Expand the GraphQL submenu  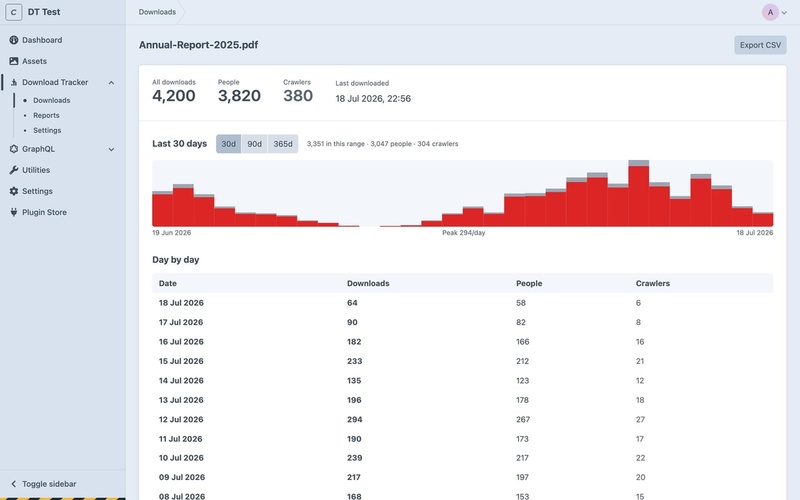click(111, 149)
